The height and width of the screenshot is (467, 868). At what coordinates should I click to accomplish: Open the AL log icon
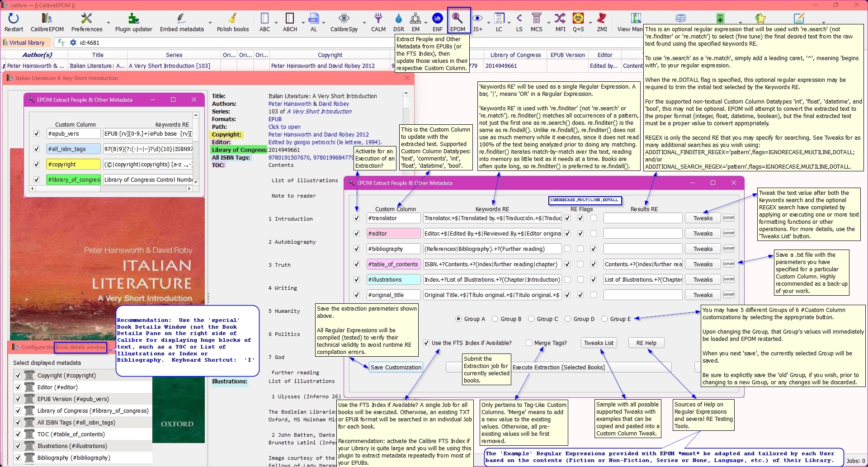[x=313, y=19]
